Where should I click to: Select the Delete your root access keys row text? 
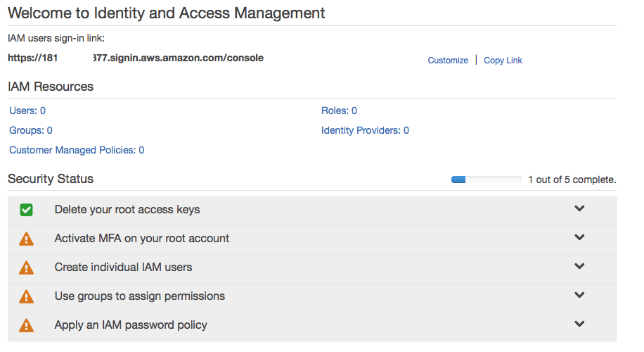pos(127,210)
